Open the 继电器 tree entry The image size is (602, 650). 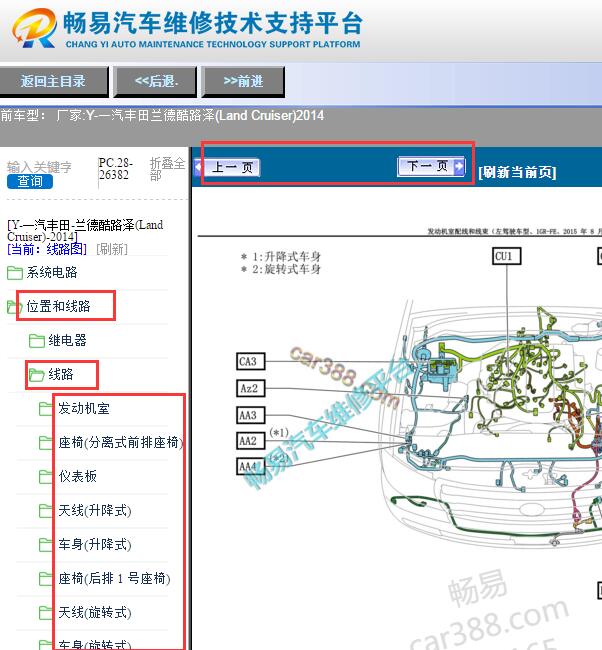click(x=67, y=340)
